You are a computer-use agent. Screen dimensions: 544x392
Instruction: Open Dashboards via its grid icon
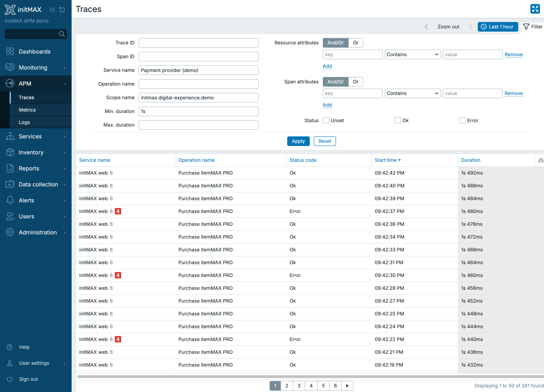[10, 51]
